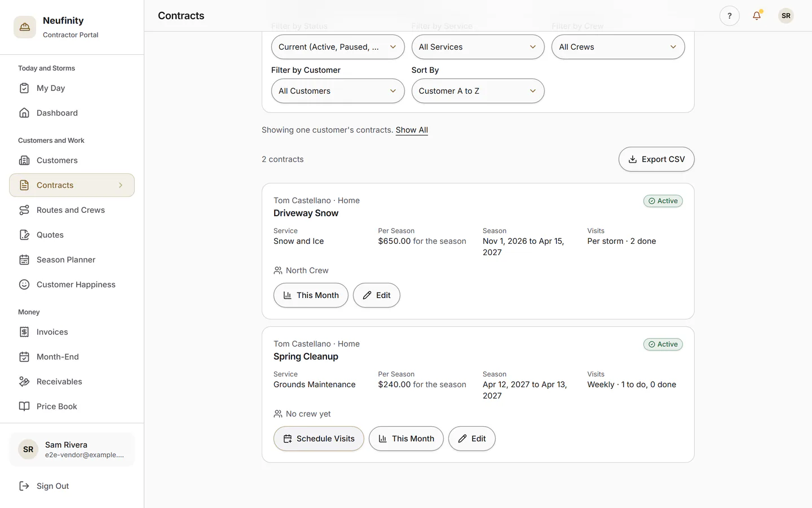
Task: Open Routes and Crews page
Action: click(x=72, y=210)
